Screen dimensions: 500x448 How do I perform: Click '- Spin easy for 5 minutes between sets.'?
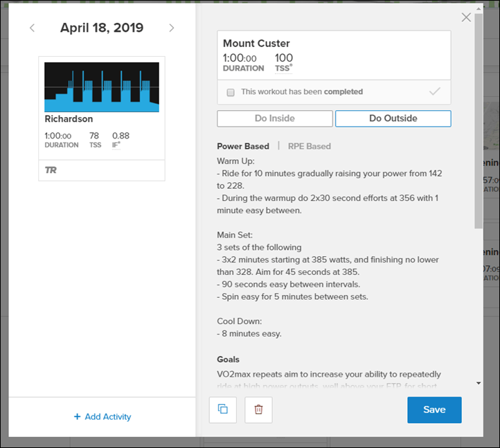(293, 296)
